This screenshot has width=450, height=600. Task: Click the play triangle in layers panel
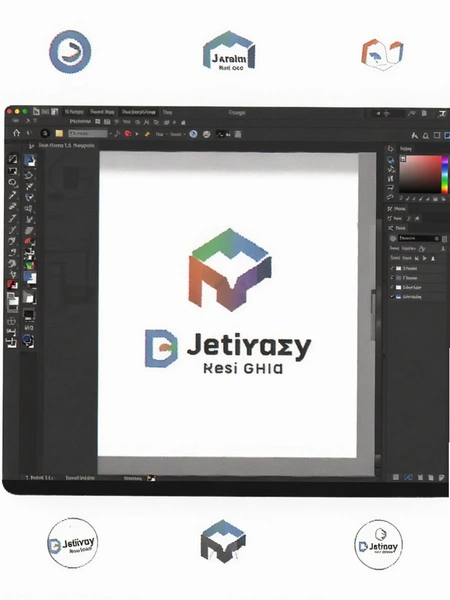pyautogui.click(x=424, y=258)
